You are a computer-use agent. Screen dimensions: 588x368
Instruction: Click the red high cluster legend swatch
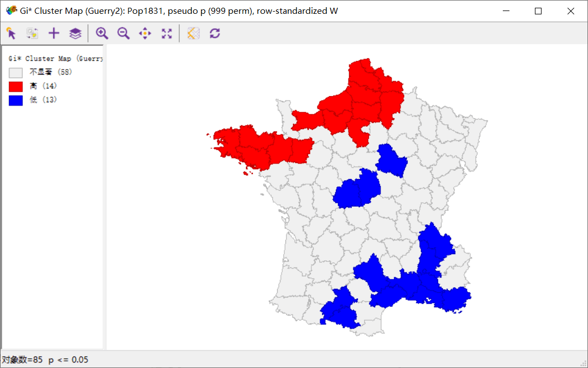(x=15, y=87)
